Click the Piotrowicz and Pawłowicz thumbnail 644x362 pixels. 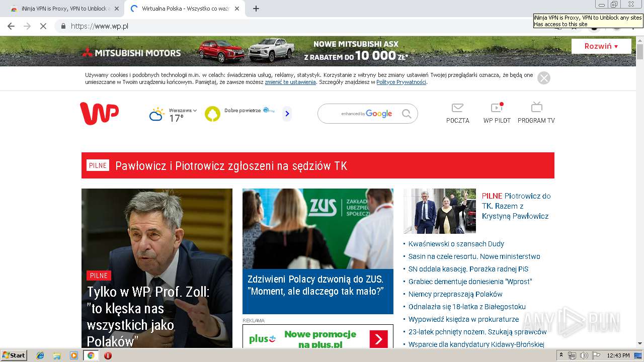coord(440,211)
